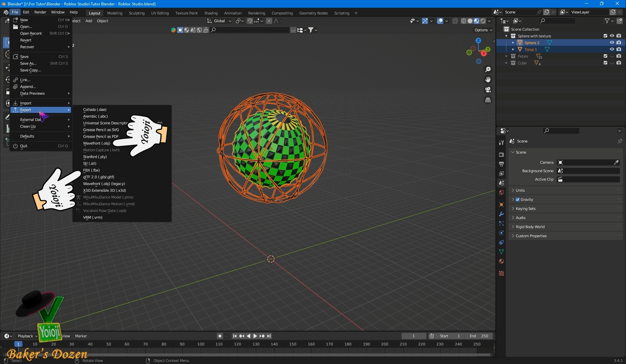
Task: Uncheck the Petals collection exclude checkbox
Action: click(x=605, y=56)
